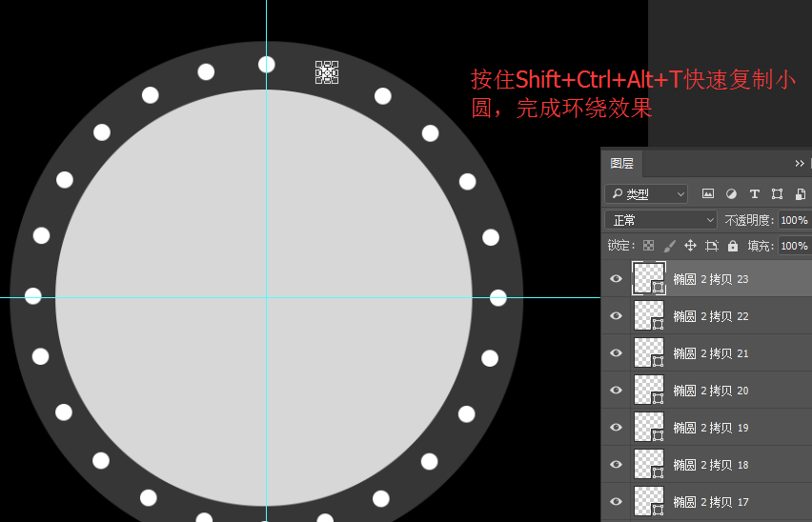
Task: Select layer name 椭圆 2 拷贝 23
Action: click(x=711, y=279)
